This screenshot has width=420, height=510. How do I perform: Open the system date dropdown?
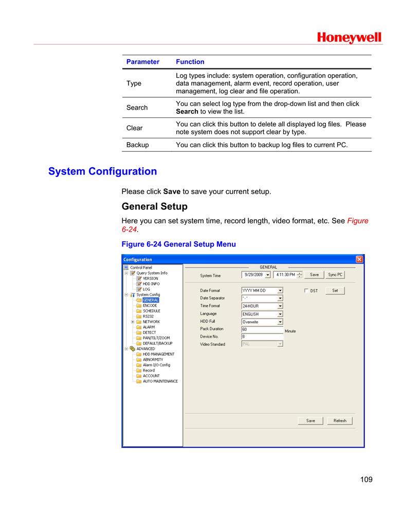268,275
